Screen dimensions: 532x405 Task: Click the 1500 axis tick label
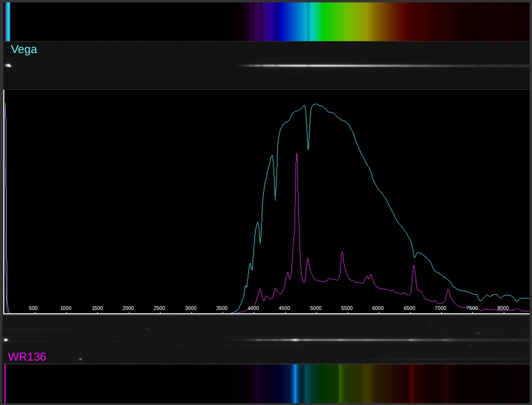coord(97,308)
